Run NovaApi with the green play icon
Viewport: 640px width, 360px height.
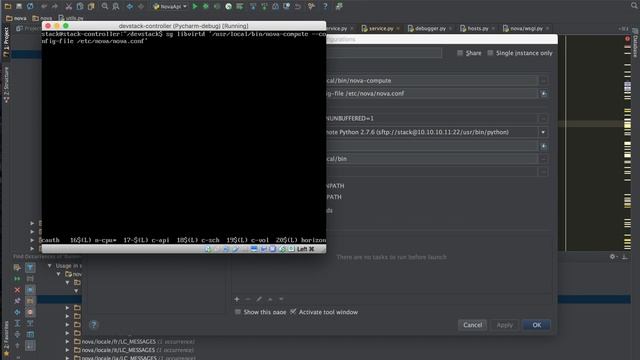[x=195, y=6]
